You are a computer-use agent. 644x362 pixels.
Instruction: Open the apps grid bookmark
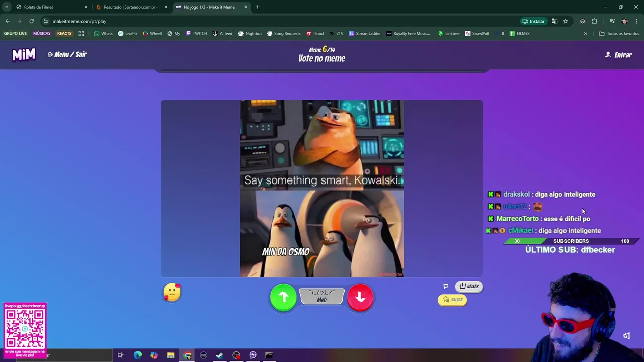click(81, 34)
